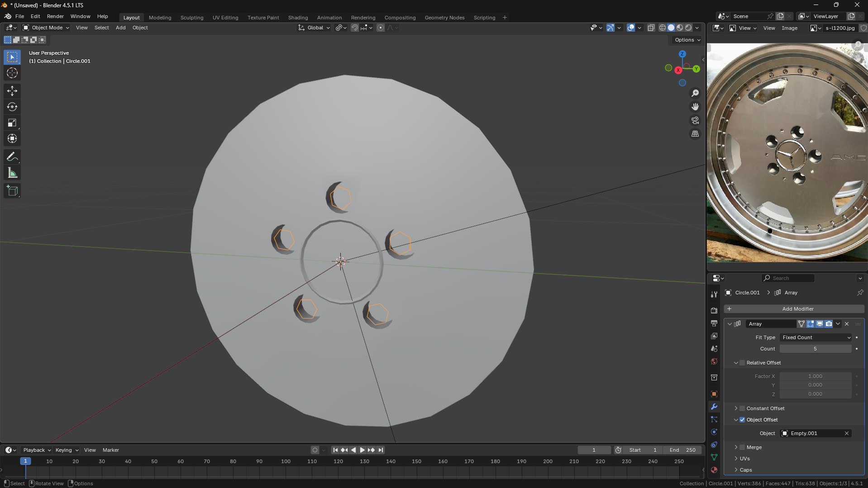Open the Global transform orientation dropdown
The width and height of the screenshot is (868, 488).
[314, 28]
